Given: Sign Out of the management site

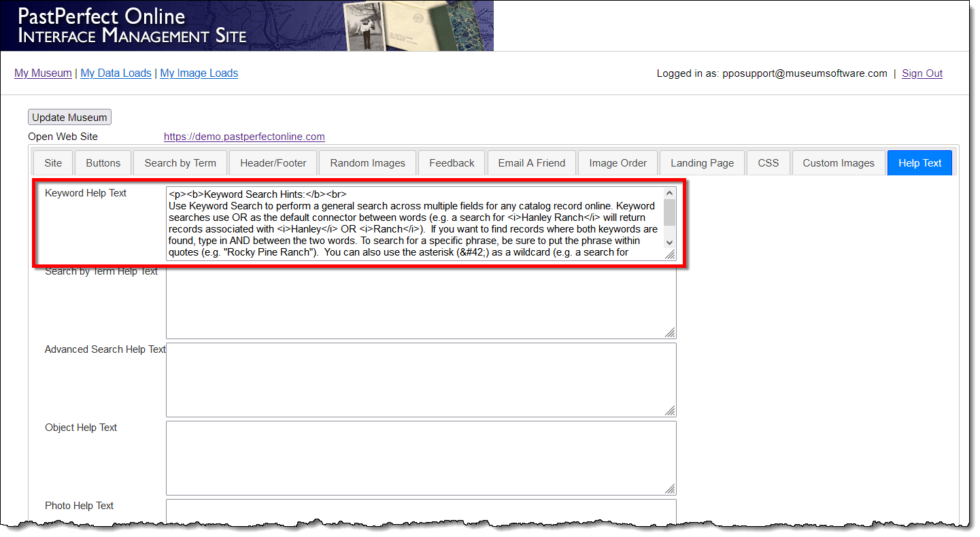Looking at the screenshot, I should pos(922,73).
